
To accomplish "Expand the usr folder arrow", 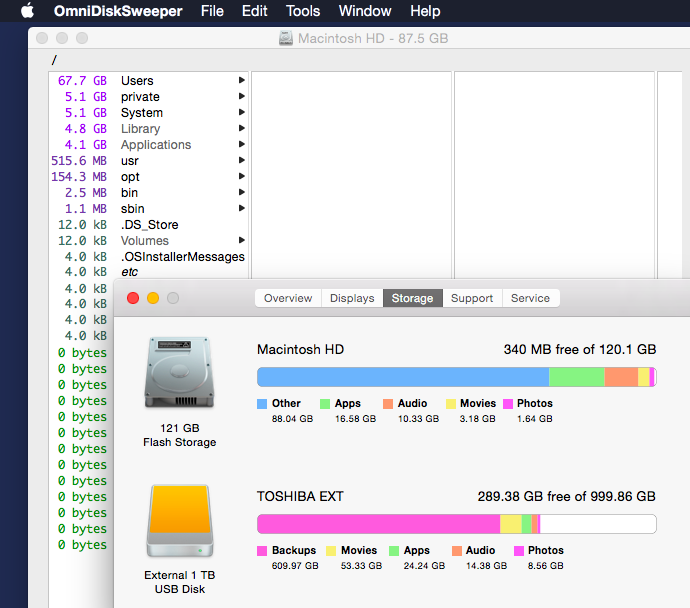I will (242, 160).
